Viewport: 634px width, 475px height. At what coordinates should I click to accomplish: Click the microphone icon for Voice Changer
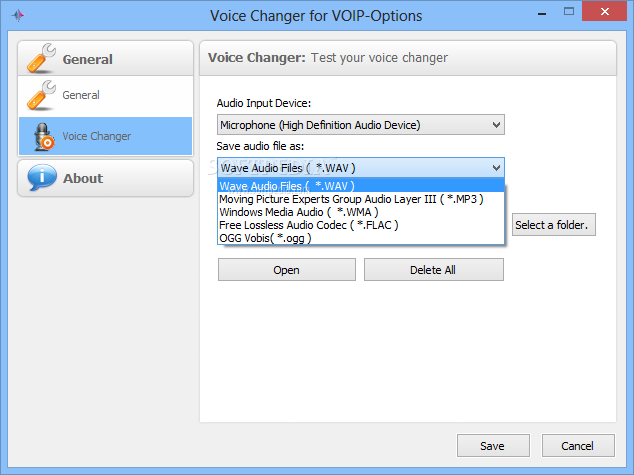click(44, 137)
